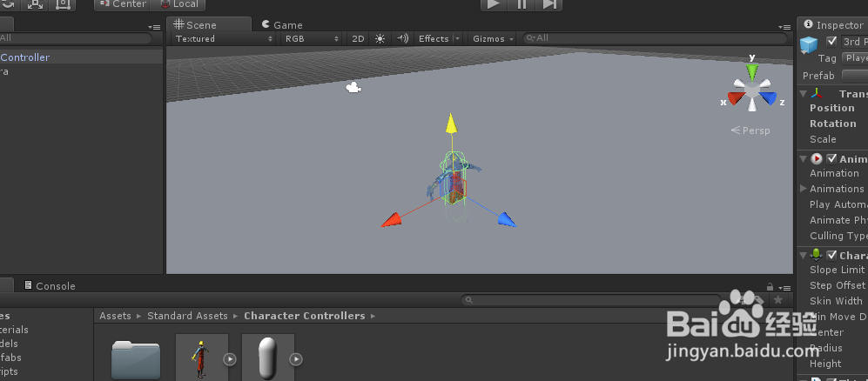Start Play mode with the Play button
868x381 pixels.
494,3
